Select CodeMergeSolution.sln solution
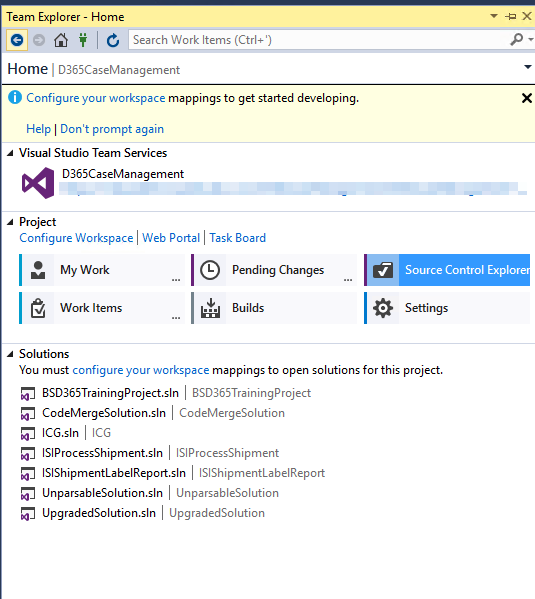 (x=104, y=413)
